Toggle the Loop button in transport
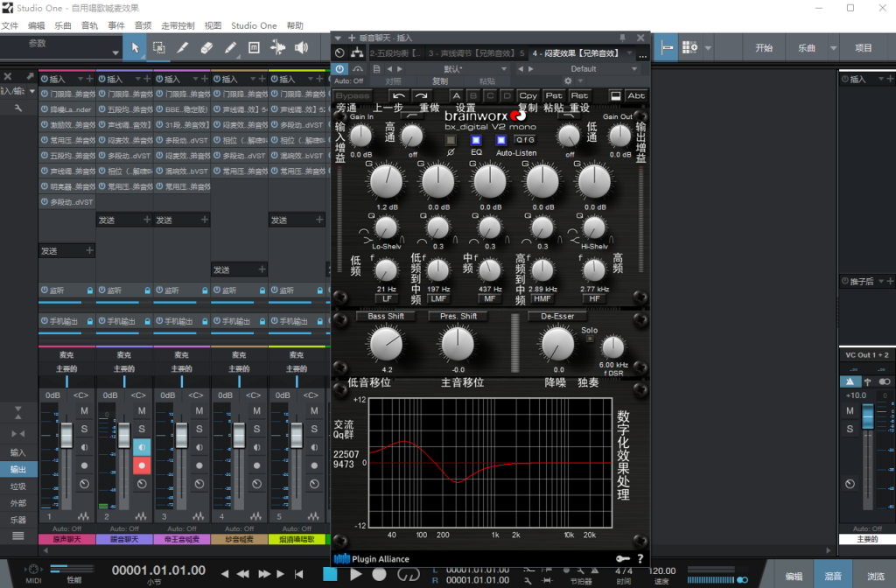The height and width of the screenshot is (588, 896). (408, 574)
